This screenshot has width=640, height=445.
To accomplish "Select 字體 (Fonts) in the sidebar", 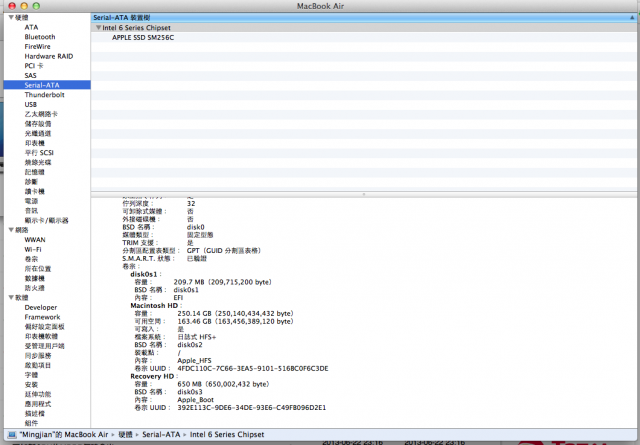I will click(31, 375).
